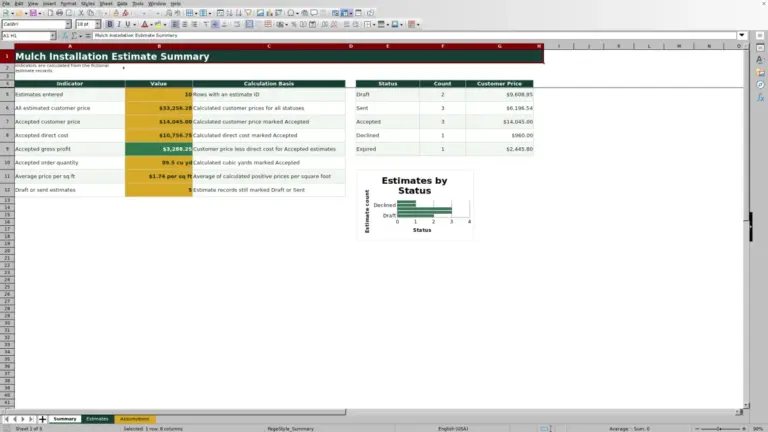The image size is (768, 432).
Task: Click the Align left icon
Action: click(x=175, y=24)
